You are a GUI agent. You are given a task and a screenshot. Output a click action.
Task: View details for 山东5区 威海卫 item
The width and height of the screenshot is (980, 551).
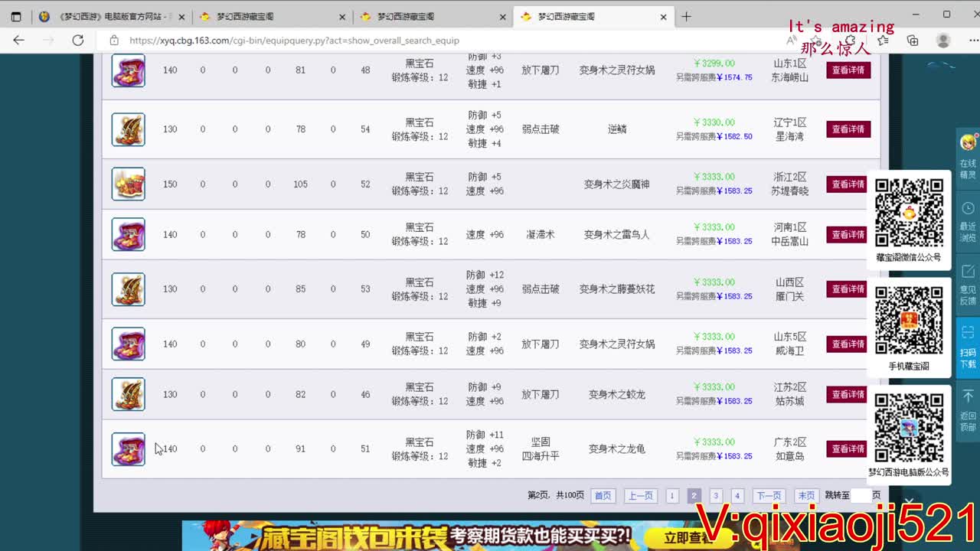(848, 344)
